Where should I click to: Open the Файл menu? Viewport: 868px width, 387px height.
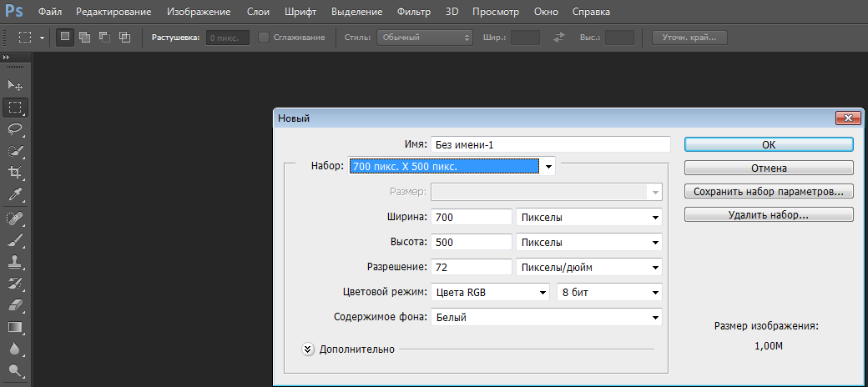tap(50, 12)
